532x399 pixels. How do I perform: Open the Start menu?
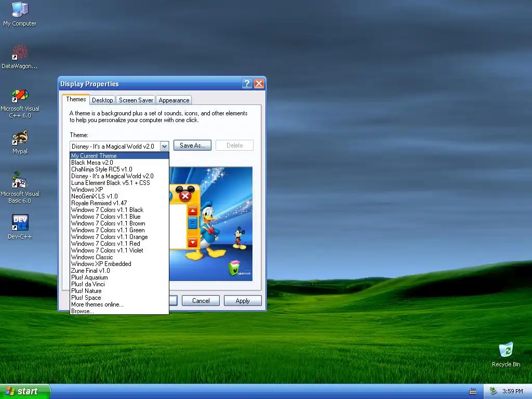coord(25,391)
